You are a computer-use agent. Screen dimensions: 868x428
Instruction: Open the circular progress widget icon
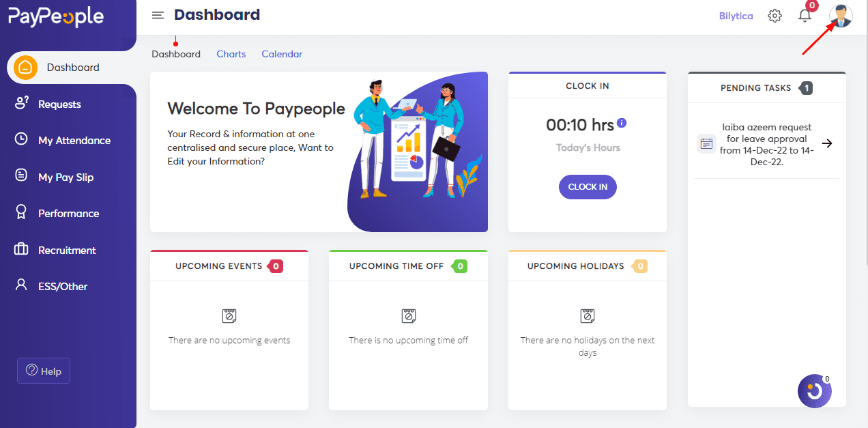click(815, 391)
